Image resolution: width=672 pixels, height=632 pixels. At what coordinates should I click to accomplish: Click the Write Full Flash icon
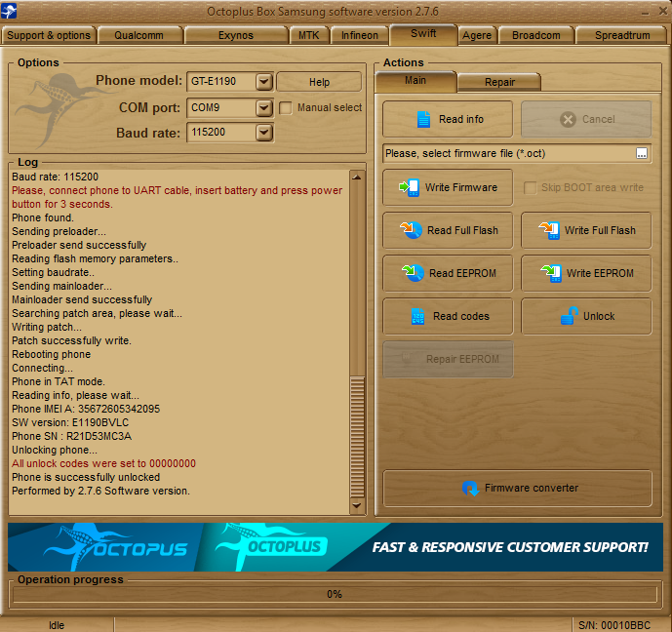point(549,230)
